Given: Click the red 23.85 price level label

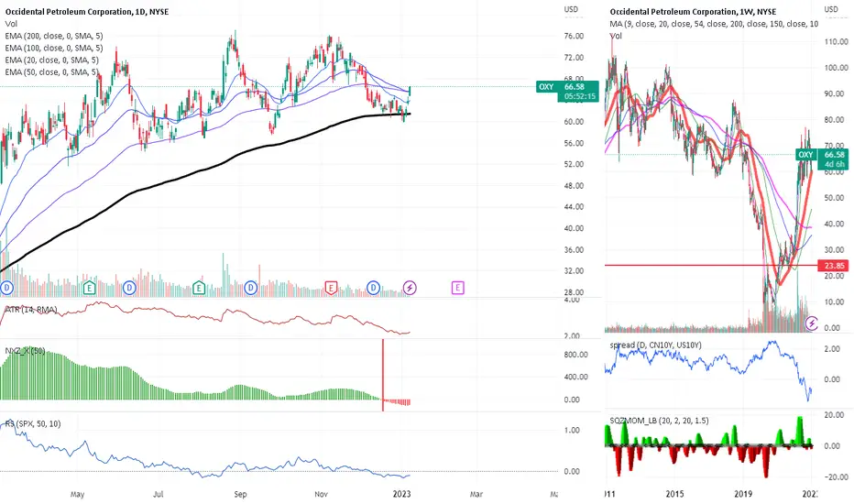Looking at the screenshot, I should [834, 266].
